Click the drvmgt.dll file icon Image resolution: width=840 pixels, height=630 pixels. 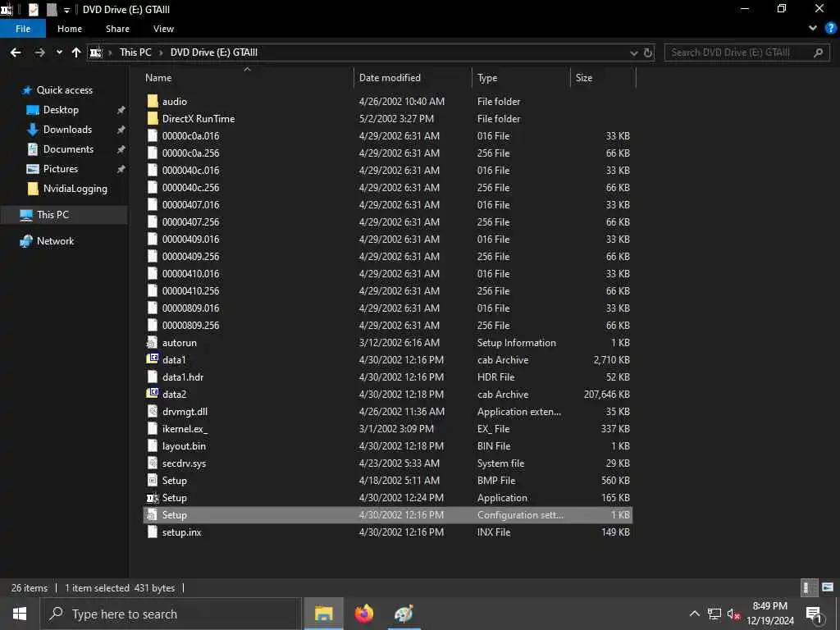click(153, 412)
